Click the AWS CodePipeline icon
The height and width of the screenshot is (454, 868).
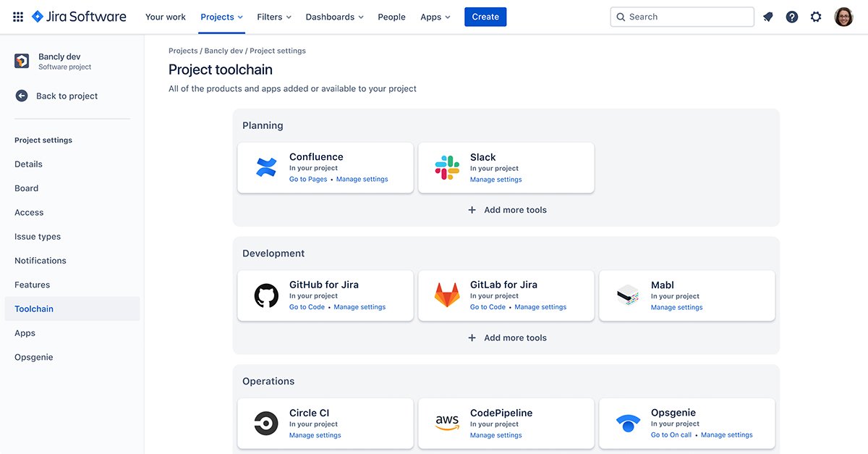tap(446, 422)
